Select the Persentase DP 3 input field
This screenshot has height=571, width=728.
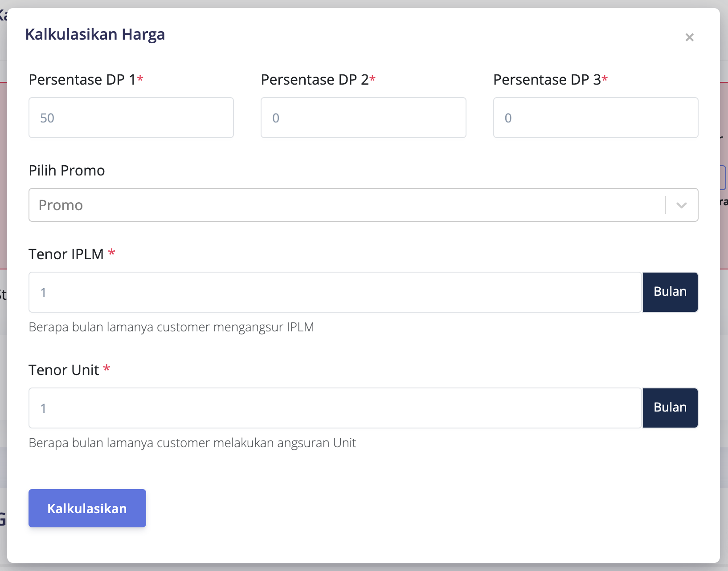coord(595,118)
